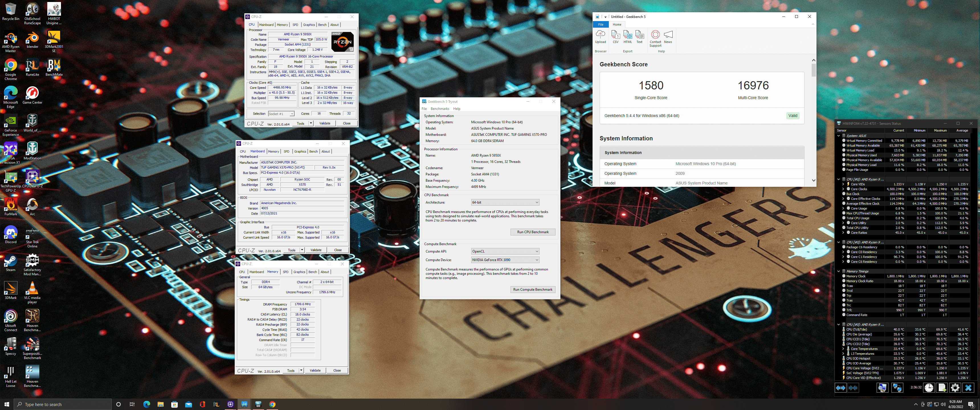Open Task View on the taskbar
The height and width of the screenshot is (410, 980).
(132, 404)
